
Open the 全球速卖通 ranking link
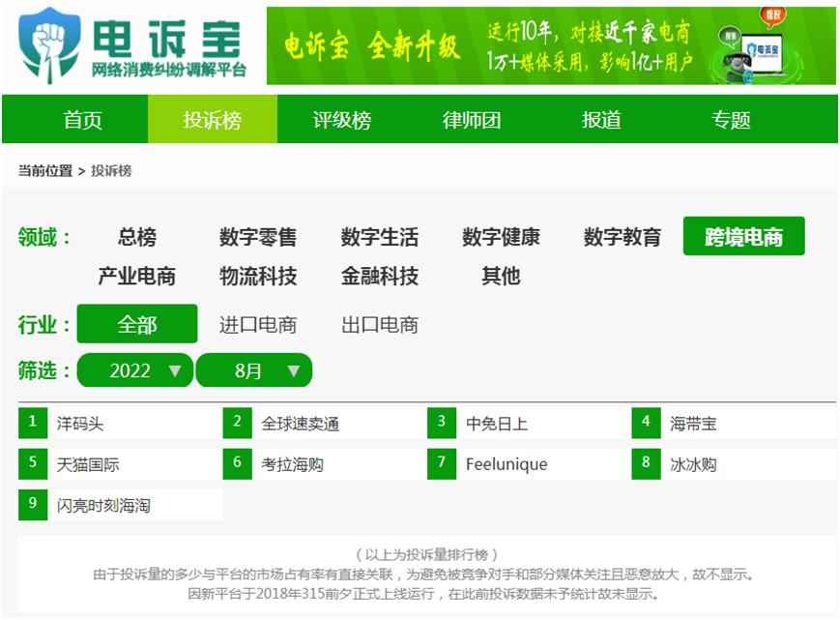click(300, 424)
